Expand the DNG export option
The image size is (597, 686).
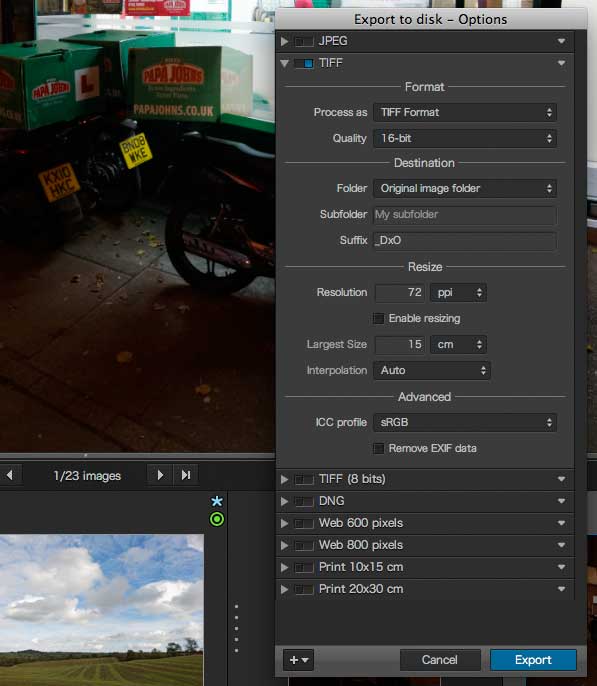284,501
